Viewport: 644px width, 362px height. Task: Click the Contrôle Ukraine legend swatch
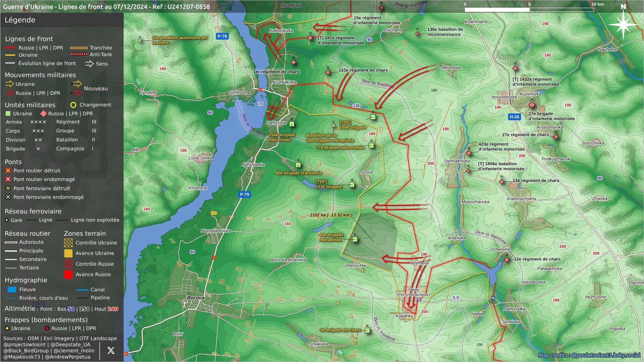(x=68, y=243)
